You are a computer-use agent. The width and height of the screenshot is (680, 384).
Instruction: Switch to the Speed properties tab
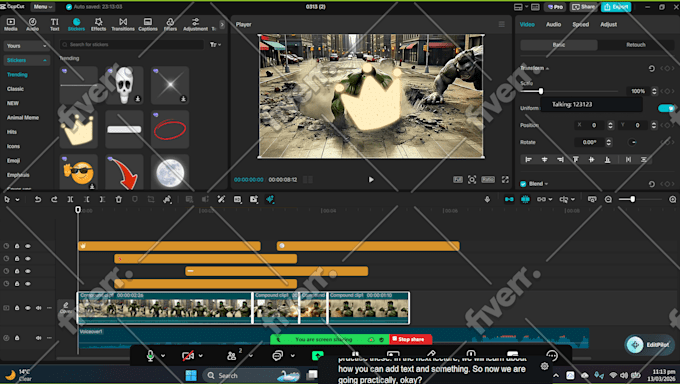point(581,25)
